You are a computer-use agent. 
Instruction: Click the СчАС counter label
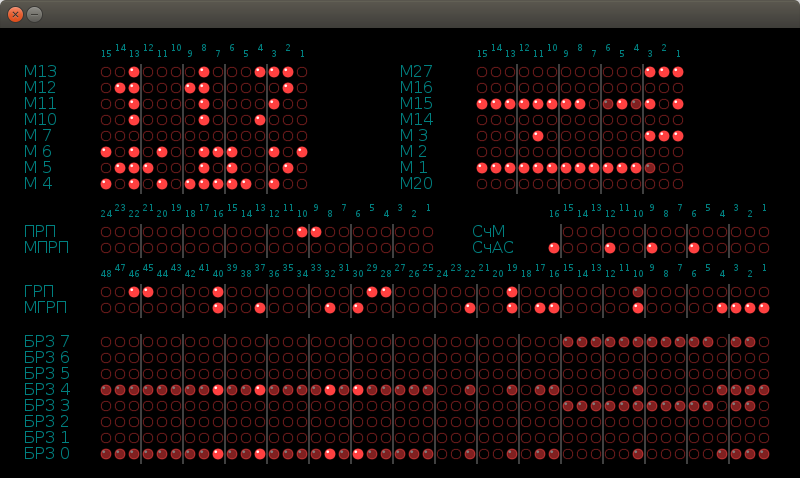pos(493,247)
